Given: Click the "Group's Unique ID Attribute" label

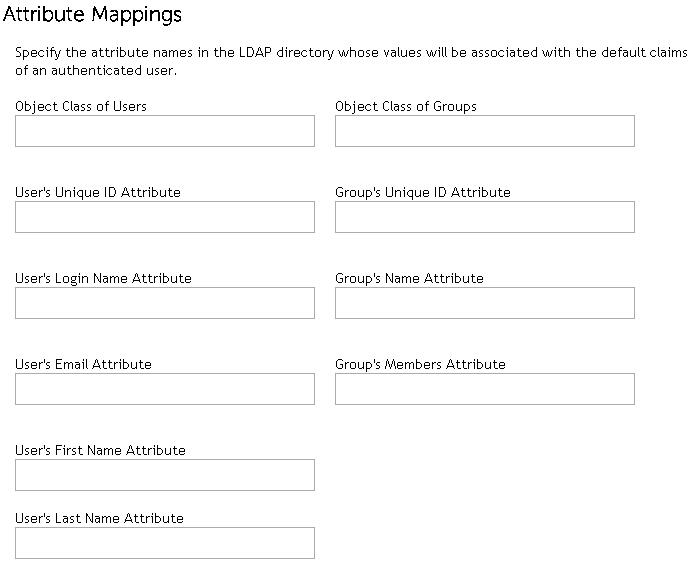Looking at the screenshot, I should point(423,192).
